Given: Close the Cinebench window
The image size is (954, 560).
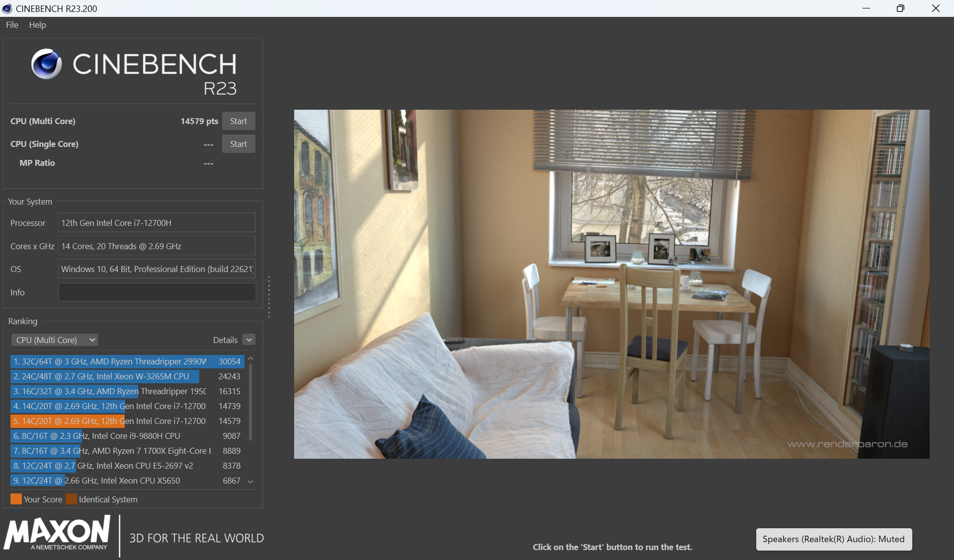Looking at the screenshot, I should (x=936, y=8).
